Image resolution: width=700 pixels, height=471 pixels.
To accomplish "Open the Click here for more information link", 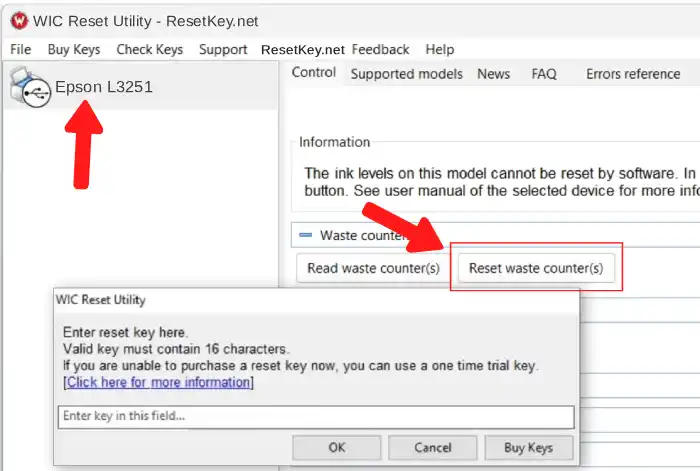I will [158, 382].
